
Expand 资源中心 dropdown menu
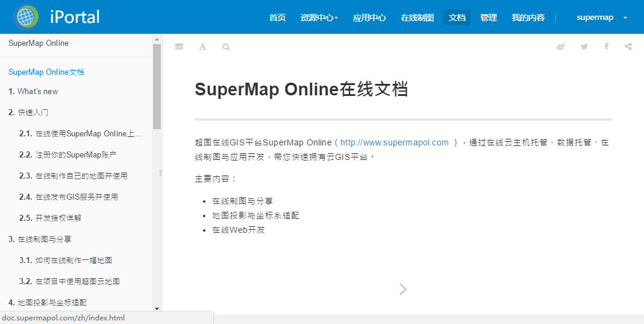[x=319, y=17]
